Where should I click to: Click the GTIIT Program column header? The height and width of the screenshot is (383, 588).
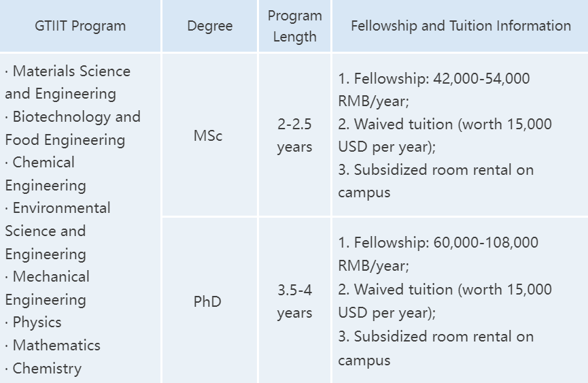[x=80, y=27]
